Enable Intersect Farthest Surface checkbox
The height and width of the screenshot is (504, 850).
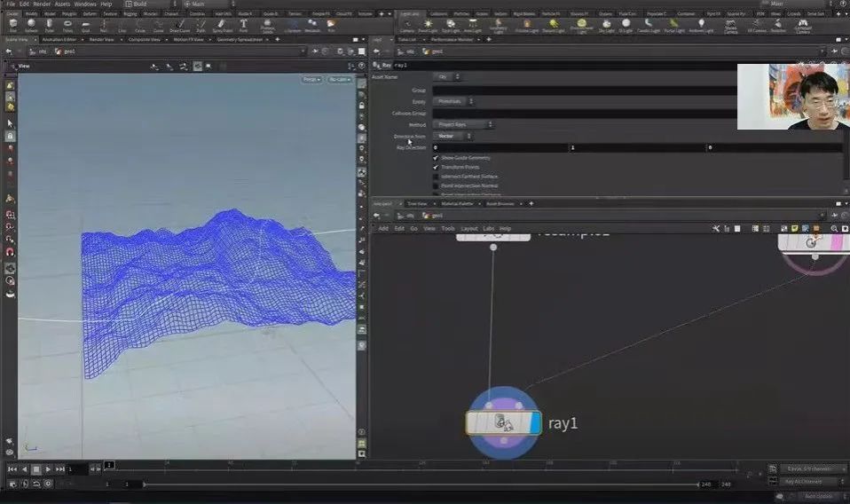[x=436, y=177]
